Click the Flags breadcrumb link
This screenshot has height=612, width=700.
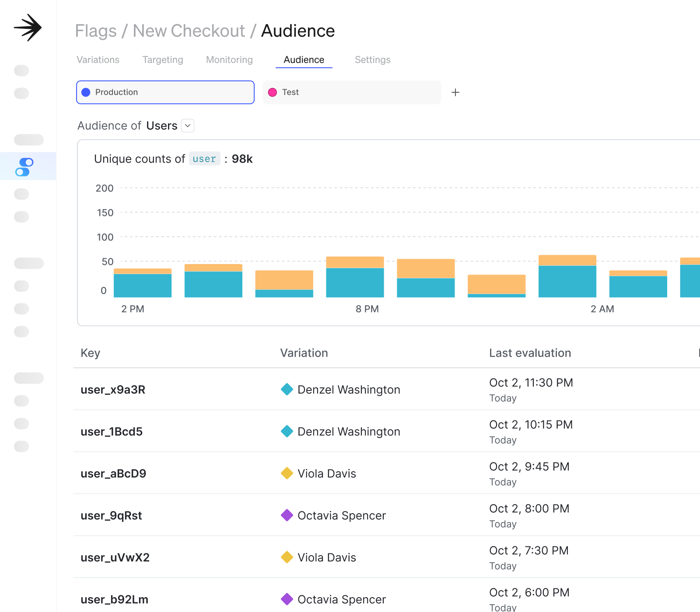pyautogui.click(x=96, y=31)
